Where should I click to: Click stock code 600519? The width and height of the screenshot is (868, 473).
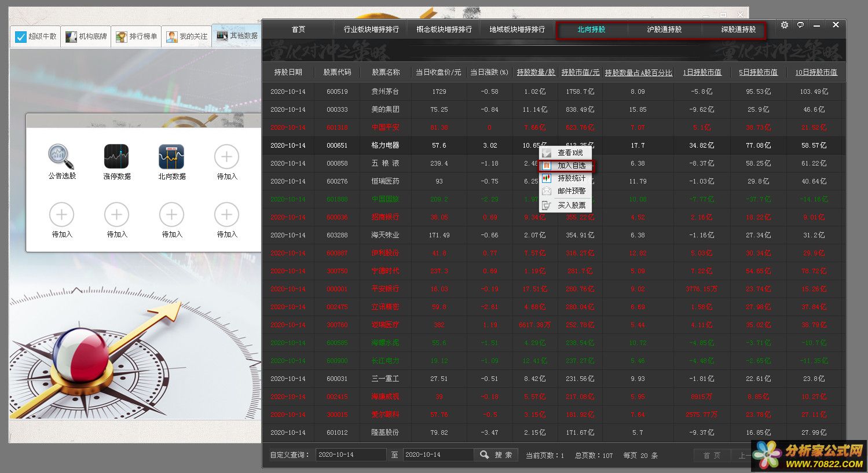pos(337,91)
